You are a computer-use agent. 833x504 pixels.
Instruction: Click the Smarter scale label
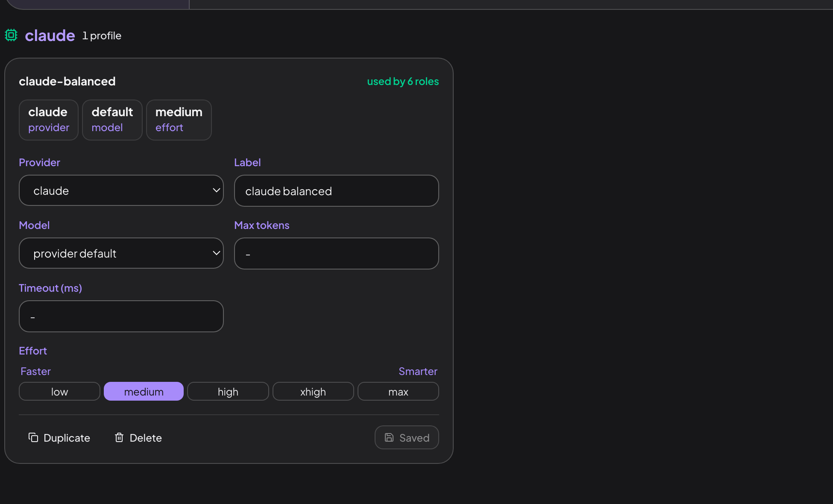[x=418, y=371]
